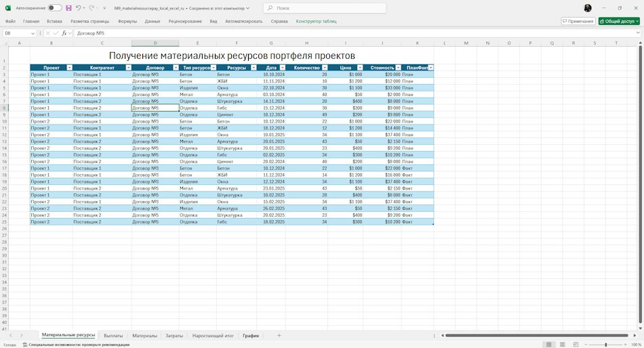Open the Файл menu

point(10,21)
